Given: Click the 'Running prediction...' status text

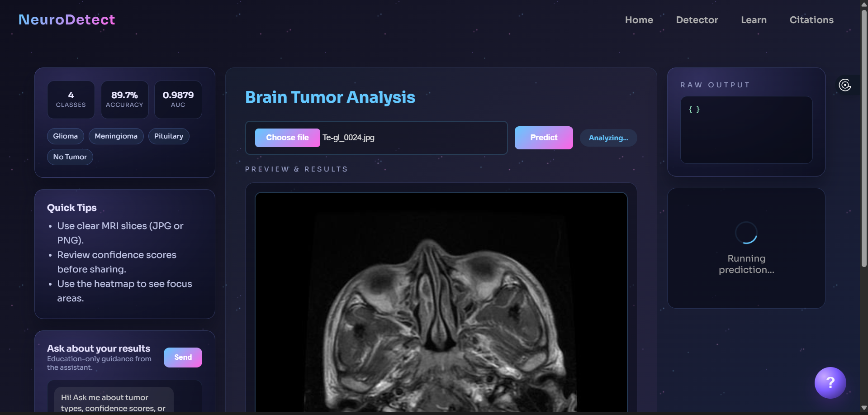Looking at the screenshot, I should click(x=746, y=264).
